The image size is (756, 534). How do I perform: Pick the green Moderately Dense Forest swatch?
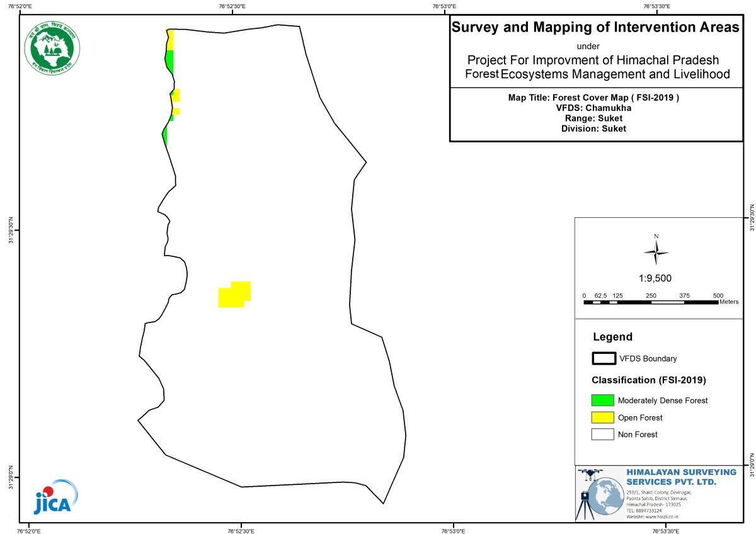[x=603, y=400]
